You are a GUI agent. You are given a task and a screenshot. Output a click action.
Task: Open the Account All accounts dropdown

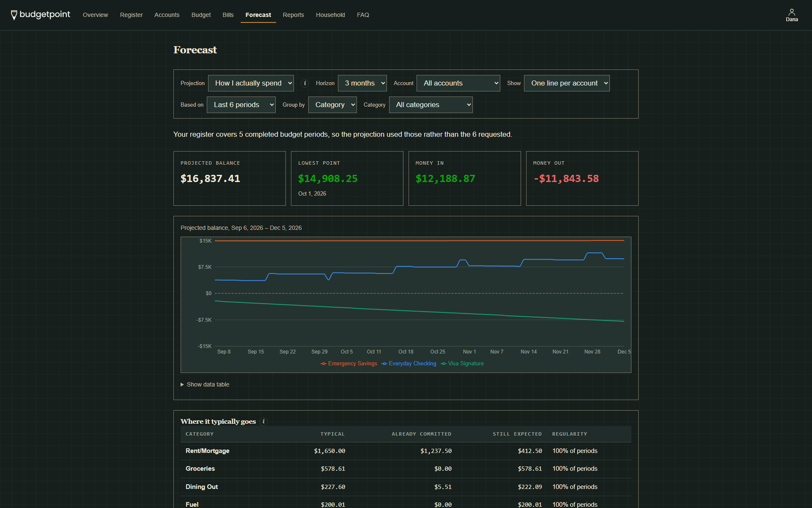458,83
